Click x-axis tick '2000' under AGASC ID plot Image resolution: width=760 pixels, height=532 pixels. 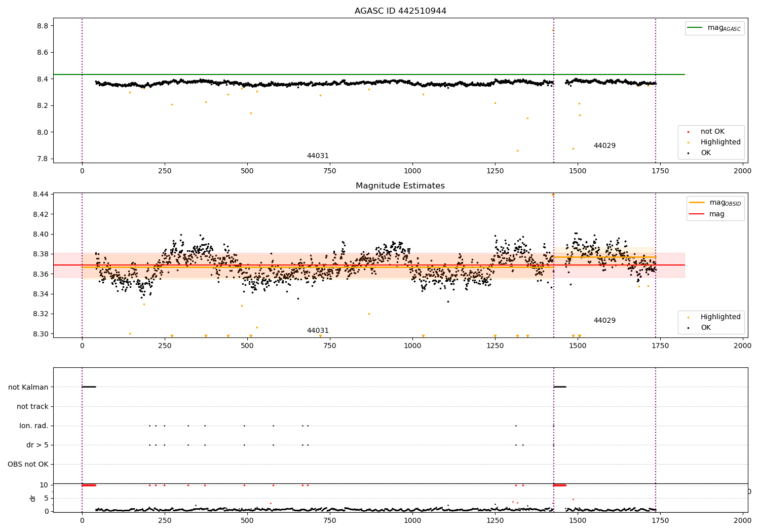pos(743,171)
